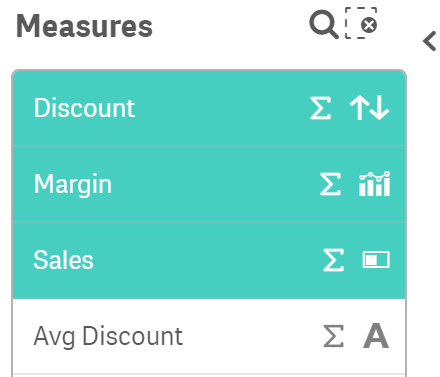
Task: Open search in the Measures list
Action: coord(324,24)
